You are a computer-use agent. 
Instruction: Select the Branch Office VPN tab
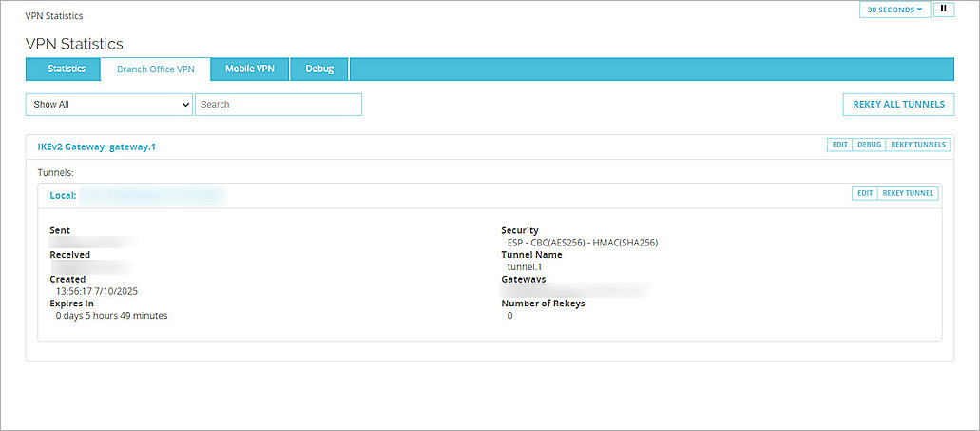point(156,69)
